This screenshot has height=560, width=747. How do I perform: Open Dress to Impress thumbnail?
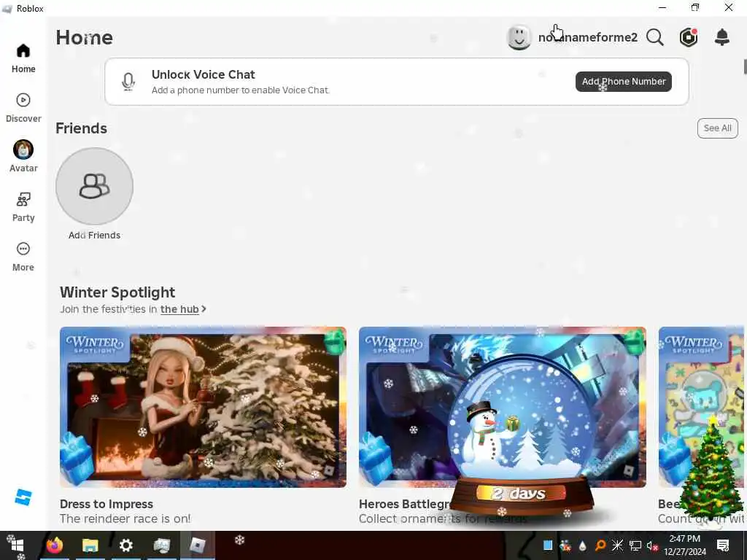(203, 407)
